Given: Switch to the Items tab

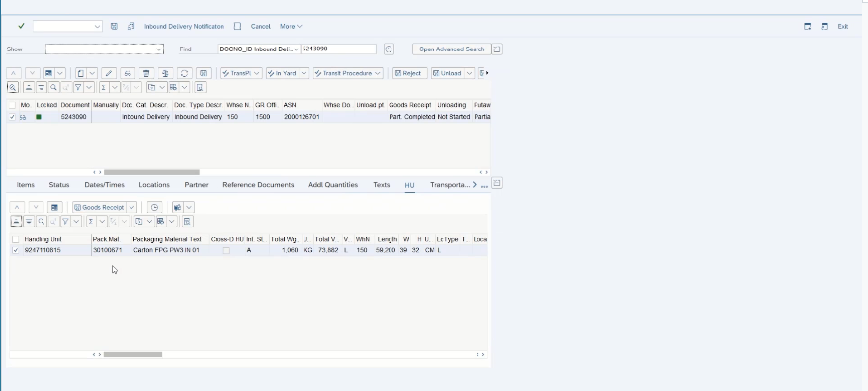Looking at the screenshot, I should click(25, 185).
